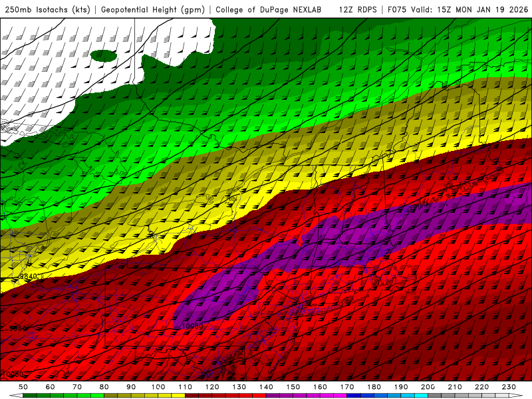Click the 110 value on the color scale
Viewport: 532px width, 399px height.
[186, 387]
